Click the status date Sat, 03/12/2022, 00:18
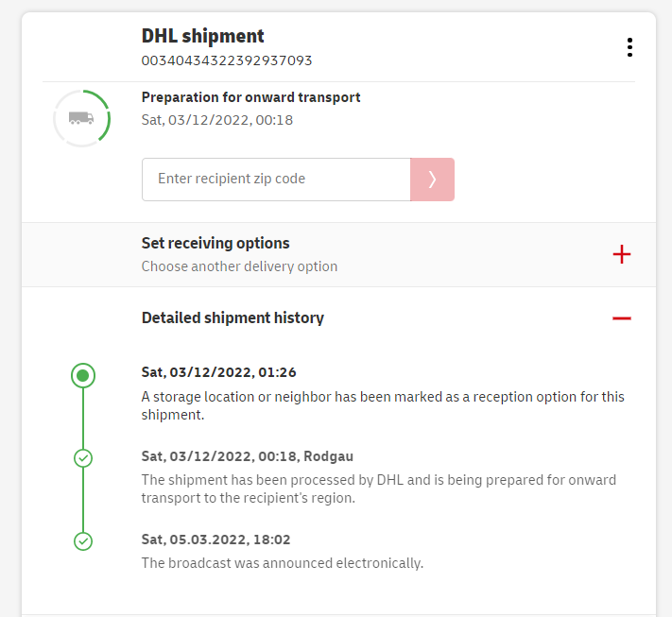This screenshot has width=672, height=617. click(217, 120)
